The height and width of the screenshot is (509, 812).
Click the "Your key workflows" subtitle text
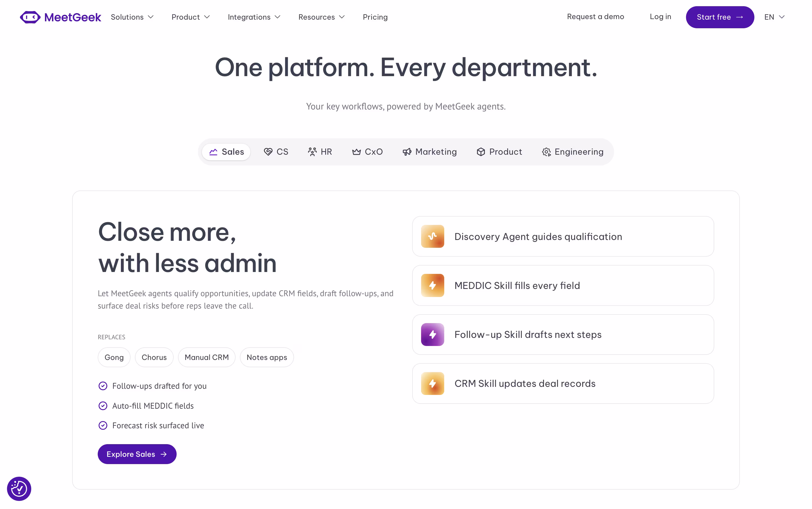point(406,106)
